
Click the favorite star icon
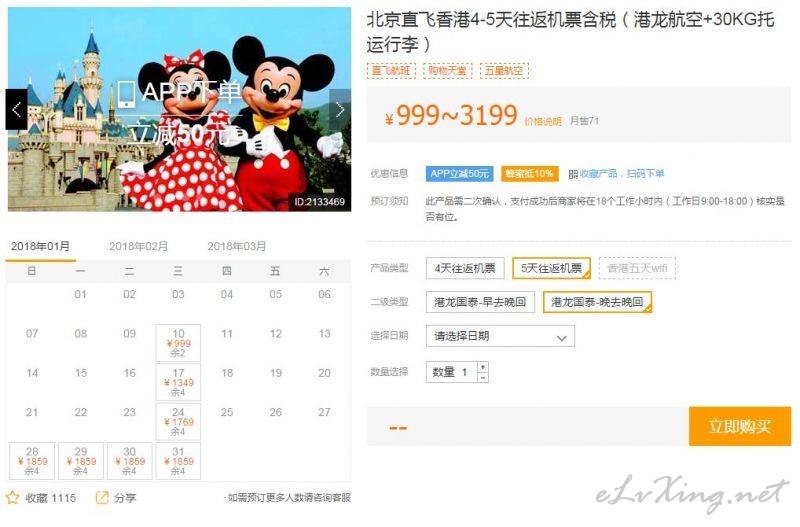[x=12, y=497]
